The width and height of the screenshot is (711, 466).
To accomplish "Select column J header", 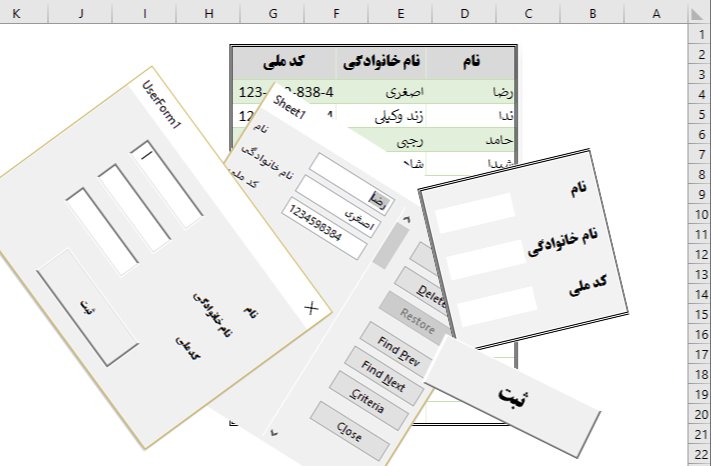I will pyautogui.click(x=81, y=14).
